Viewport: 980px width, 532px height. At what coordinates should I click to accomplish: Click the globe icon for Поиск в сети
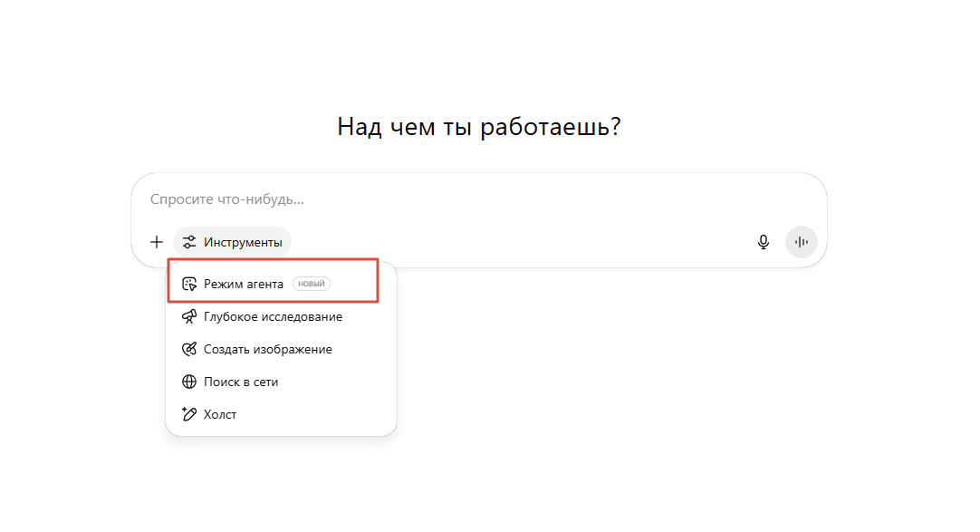[190, 382]
